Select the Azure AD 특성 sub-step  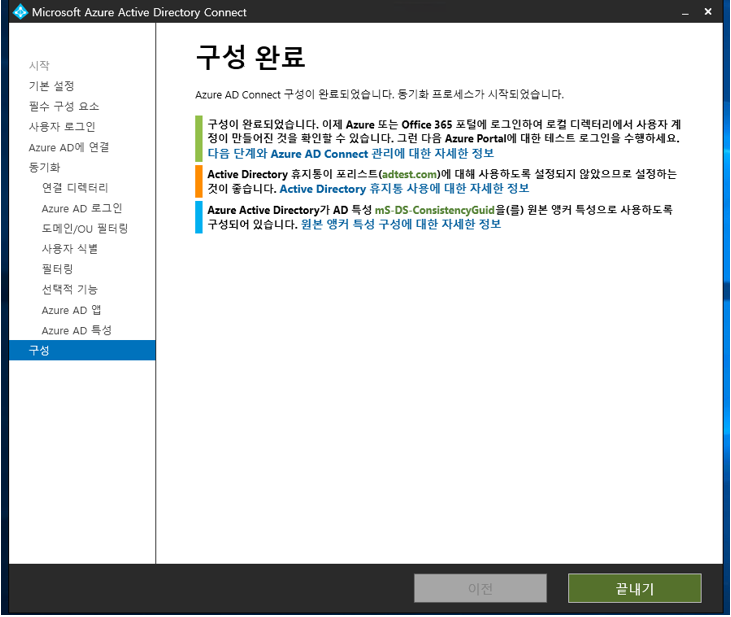click(76, 330)
